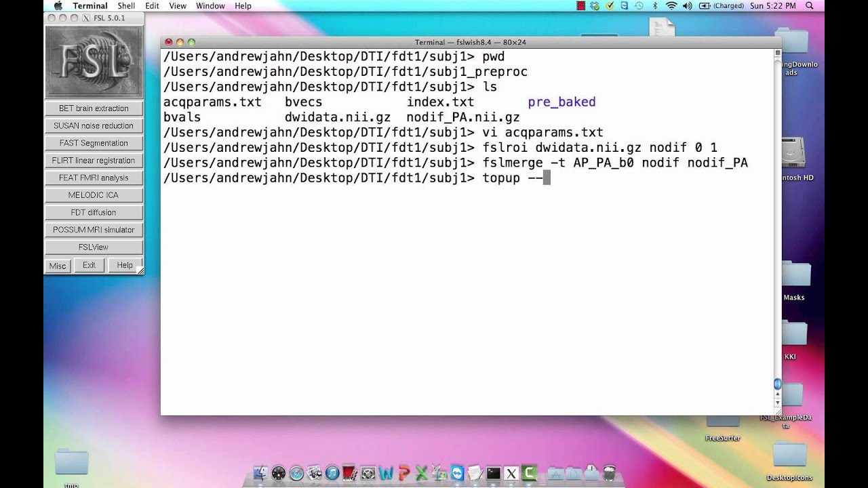
Task: Open the battery status menu
Action: click(720, 5)
